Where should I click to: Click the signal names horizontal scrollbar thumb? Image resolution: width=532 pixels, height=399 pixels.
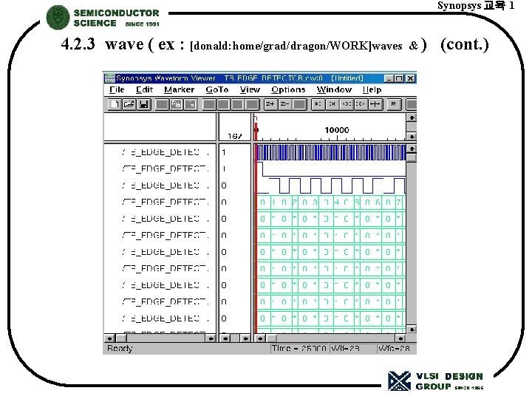pos(121,338)
